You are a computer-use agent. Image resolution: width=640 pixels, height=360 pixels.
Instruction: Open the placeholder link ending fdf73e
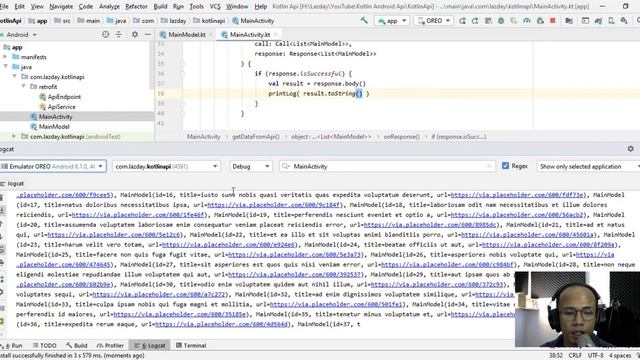(x=517, y=195)
